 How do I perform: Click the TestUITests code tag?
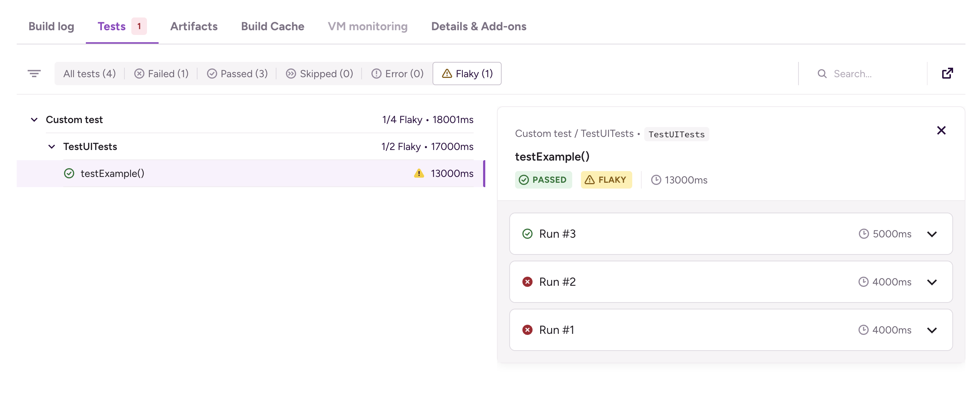[x=676, y=134]
